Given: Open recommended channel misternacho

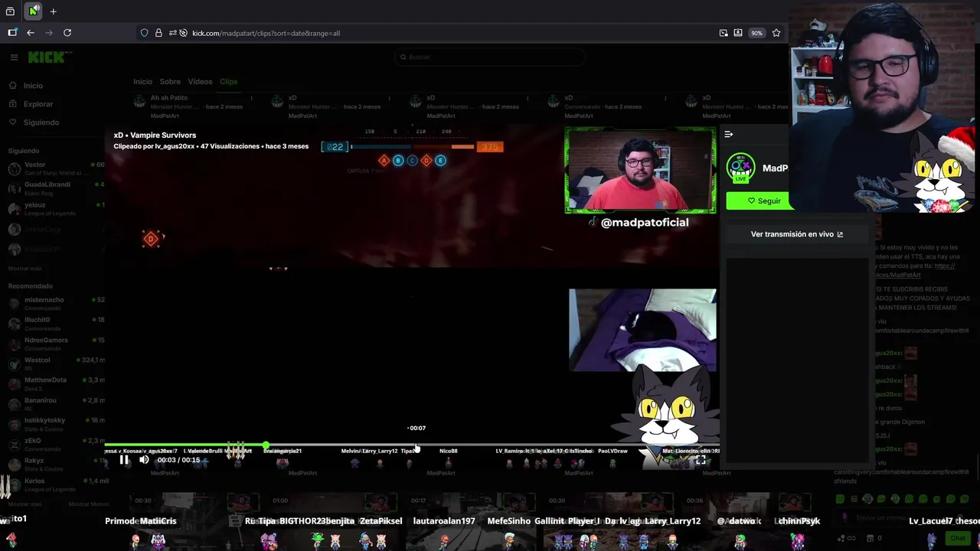Looking at the screenshot, I should pyautogui.click(x=55, y=303).
